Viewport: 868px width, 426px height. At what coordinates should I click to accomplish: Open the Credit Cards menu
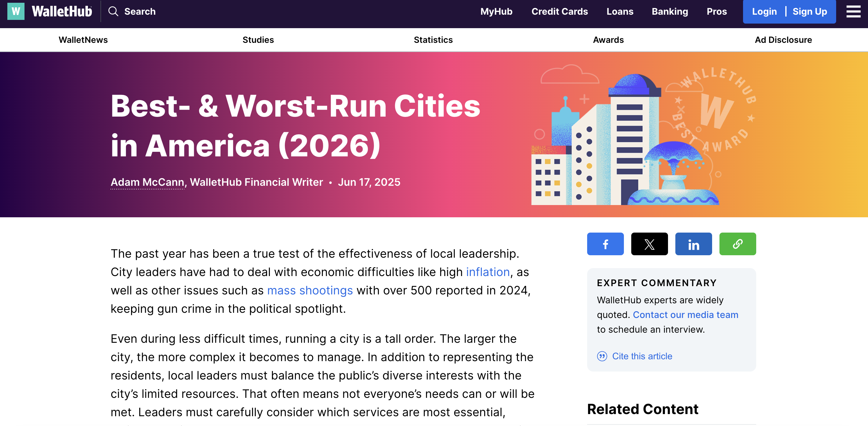click(559, 11)
